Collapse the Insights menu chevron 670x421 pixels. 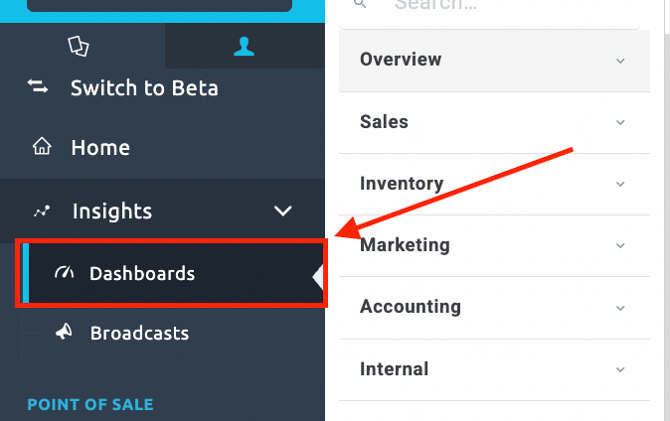(283, 211)
